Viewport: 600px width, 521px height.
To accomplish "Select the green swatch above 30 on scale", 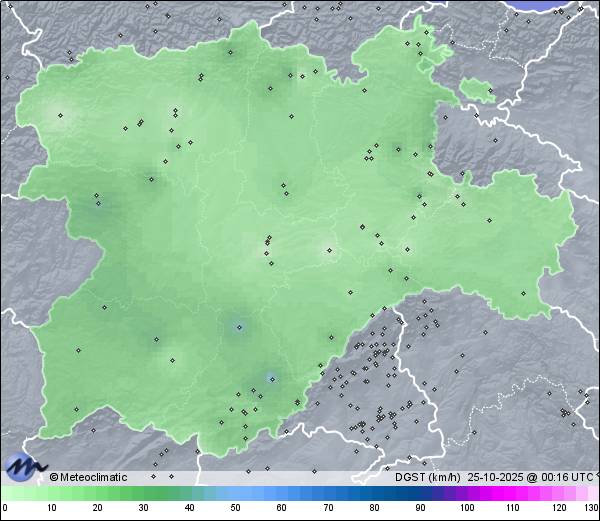I will (143, 493).
